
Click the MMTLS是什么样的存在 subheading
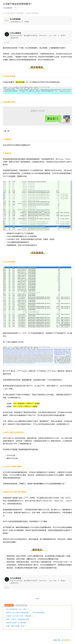pyautogui.click(x=14, y=432)
